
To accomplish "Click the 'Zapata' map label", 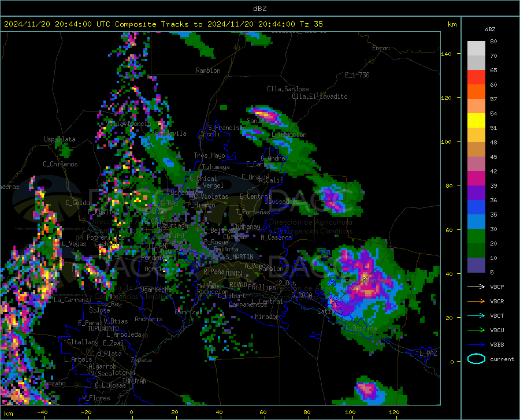I will click(142, 360).
